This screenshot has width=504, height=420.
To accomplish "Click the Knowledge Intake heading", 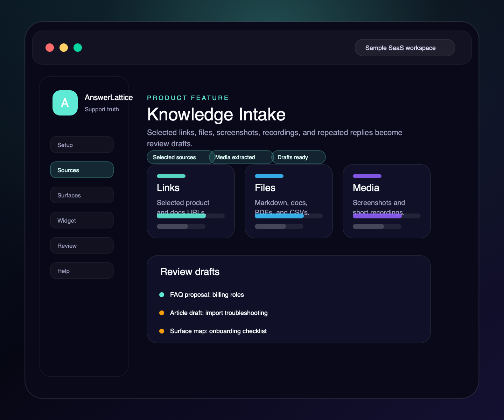I will tap(216, 114).
